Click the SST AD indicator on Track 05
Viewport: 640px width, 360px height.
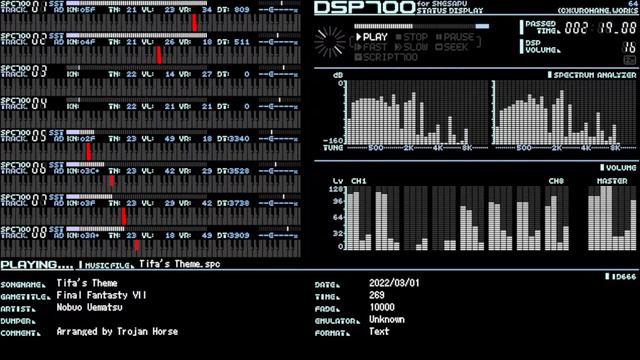pos(56,136)
